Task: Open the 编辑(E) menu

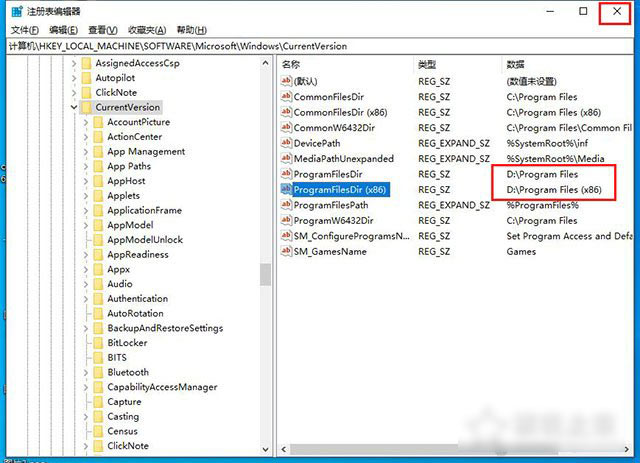Action: pyautogui.click(x=63, y=30)
